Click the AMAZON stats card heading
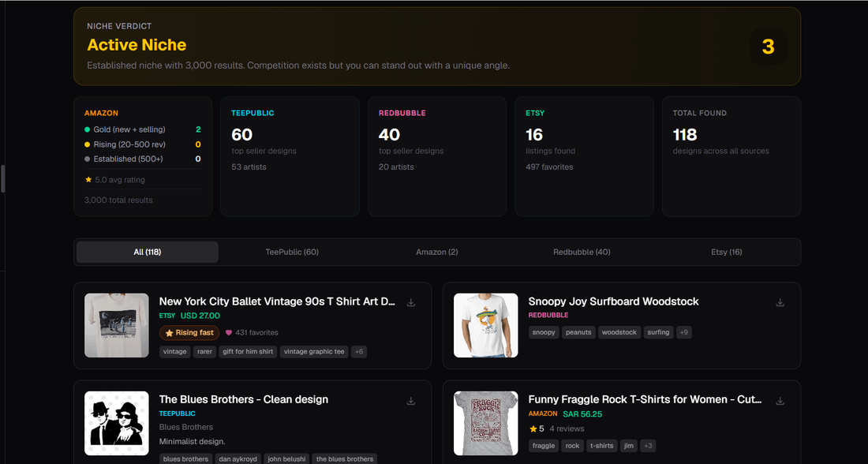This screenshot has height=464, width=868. (101, 113)
